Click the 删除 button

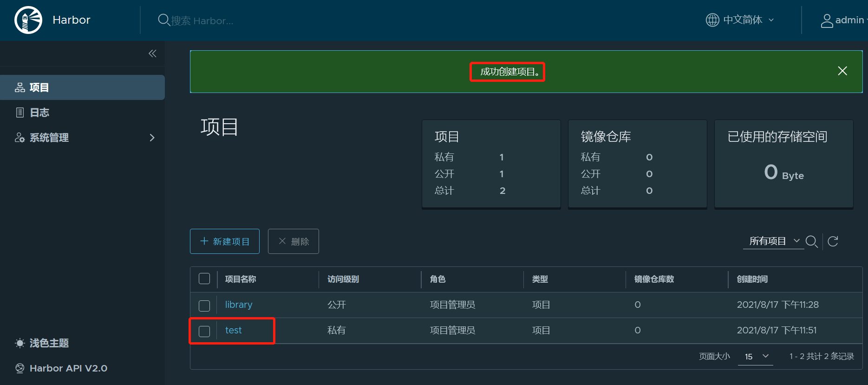294,241
